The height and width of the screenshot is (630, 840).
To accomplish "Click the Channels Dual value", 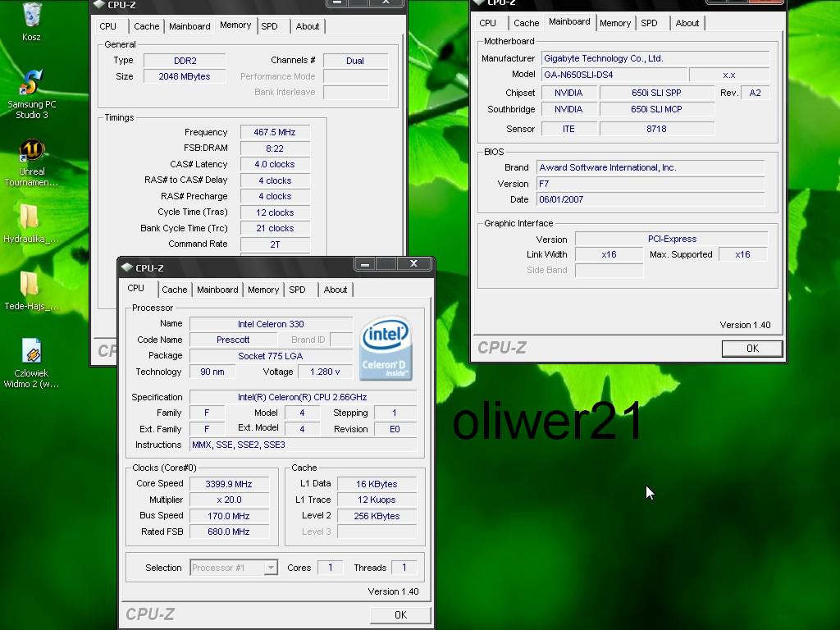I will (355, 61).
